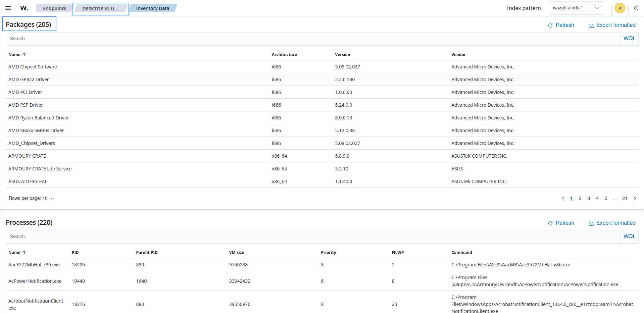Go to next page of Packages
Screen dimensions: 644x313
point(635,199)
